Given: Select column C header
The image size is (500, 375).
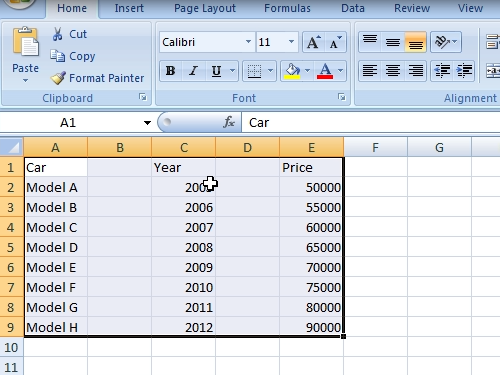Looking at the screenshot, I should point(184,147).
